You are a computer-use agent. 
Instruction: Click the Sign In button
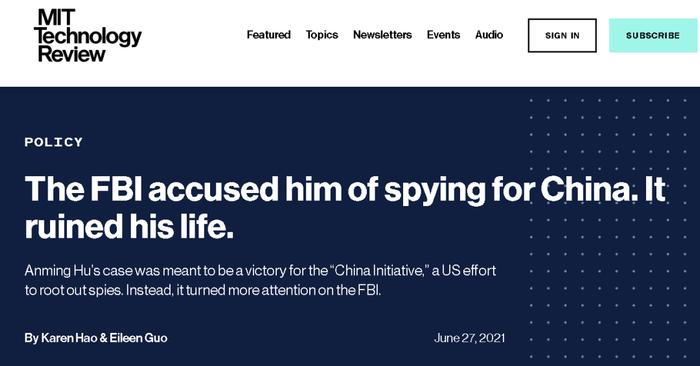pos(562,35)
